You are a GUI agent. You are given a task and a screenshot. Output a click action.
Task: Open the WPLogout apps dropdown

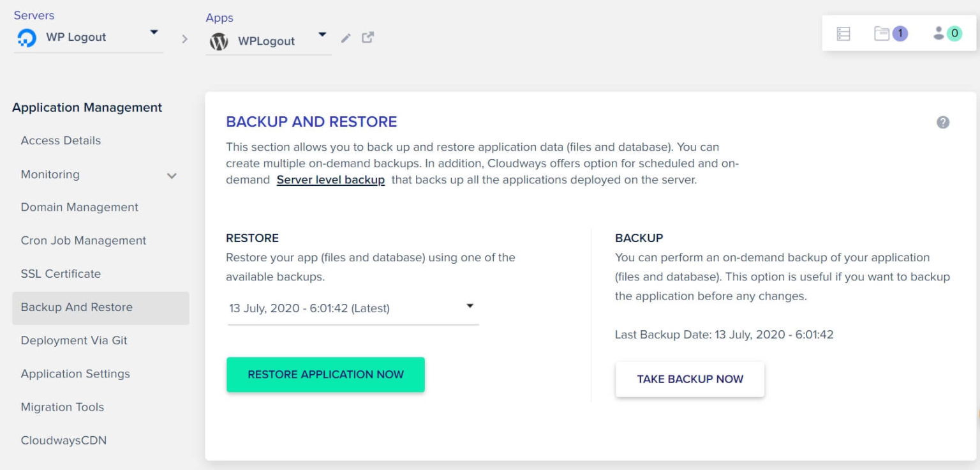coord(322,35)
